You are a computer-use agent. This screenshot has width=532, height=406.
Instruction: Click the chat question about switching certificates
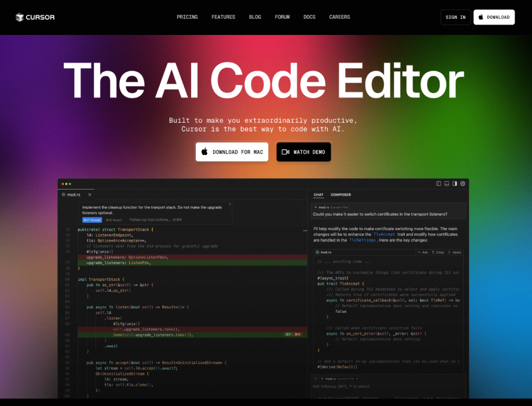[x=380, y=214]
